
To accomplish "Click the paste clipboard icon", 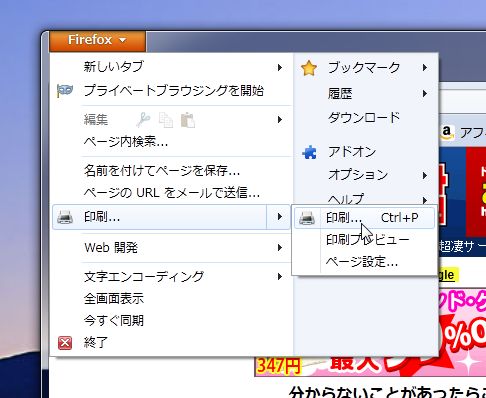I will (x=188, y=120).
